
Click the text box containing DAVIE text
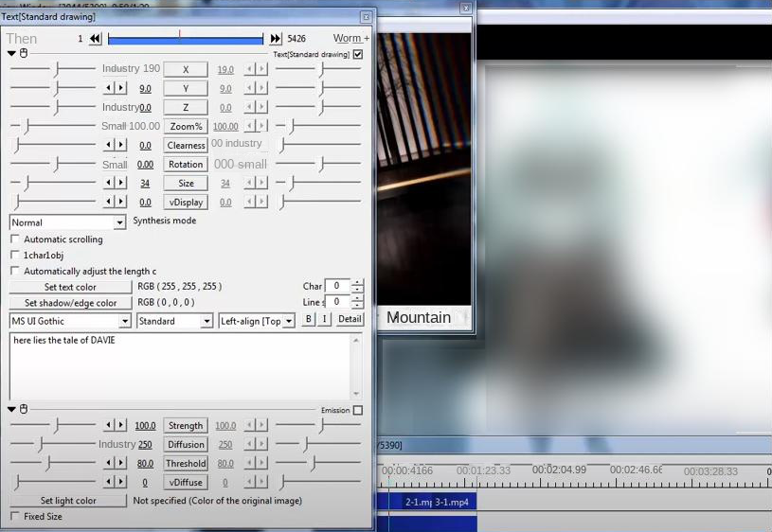[x=180, y=364]
